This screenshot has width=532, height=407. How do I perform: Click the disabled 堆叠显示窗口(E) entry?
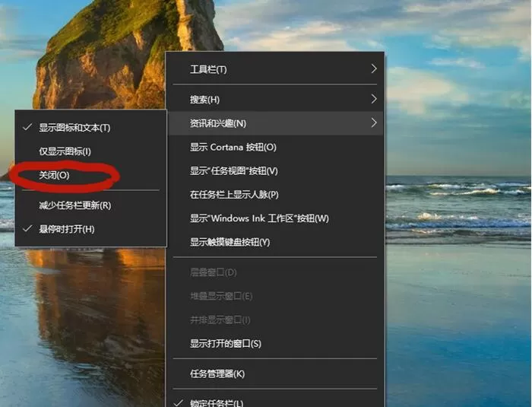click(275, 296)
